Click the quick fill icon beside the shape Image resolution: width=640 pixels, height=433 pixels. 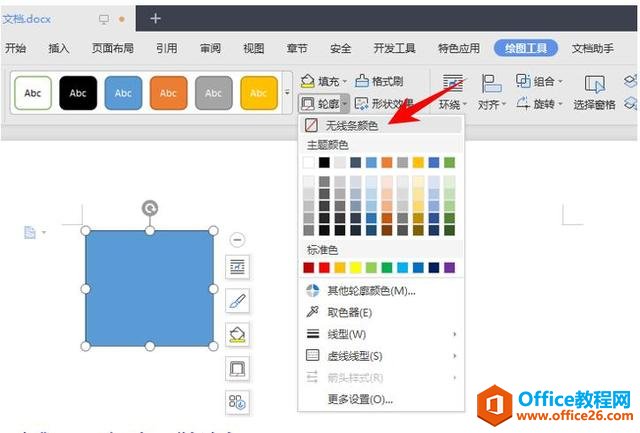tap(238, 335)
